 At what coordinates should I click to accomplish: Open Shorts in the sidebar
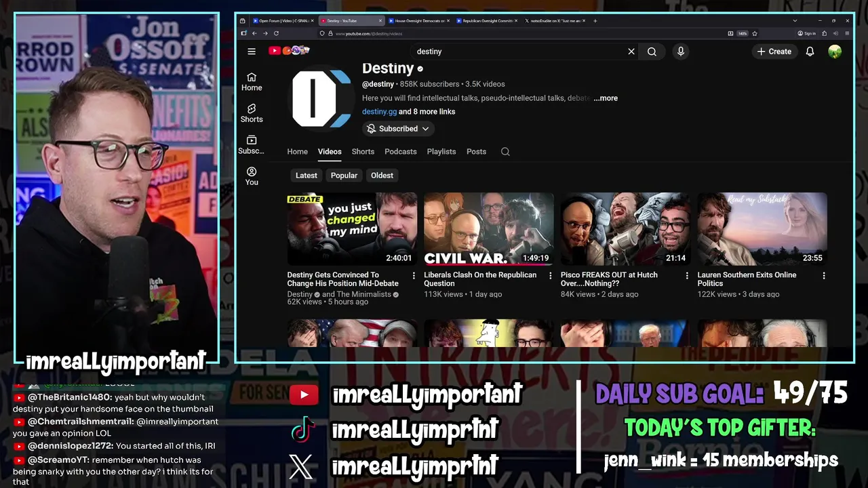(252, 113)
